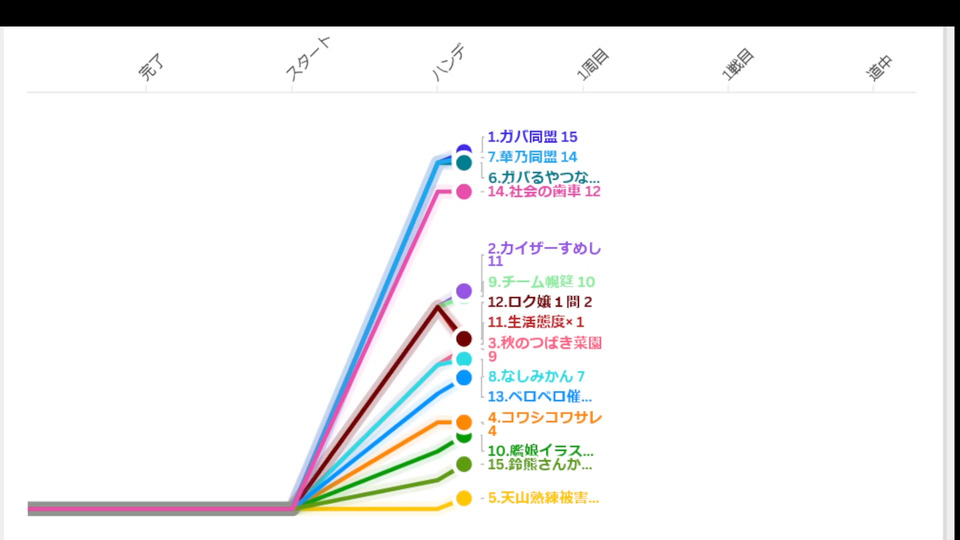Click the 8.なしみかん 7 label
The image size is (960, 540).
click(536, 376)
